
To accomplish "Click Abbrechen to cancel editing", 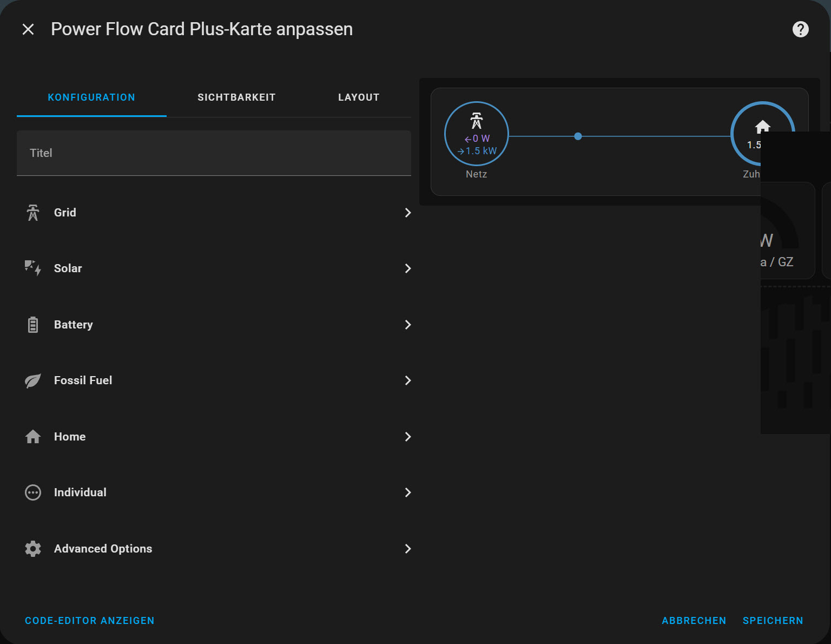I will tap(694, 621).
